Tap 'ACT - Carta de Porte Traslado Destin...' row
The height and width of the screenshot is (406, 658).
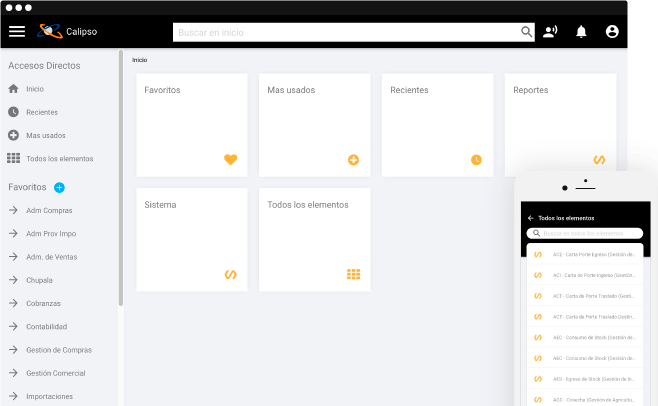coord(585,317)
